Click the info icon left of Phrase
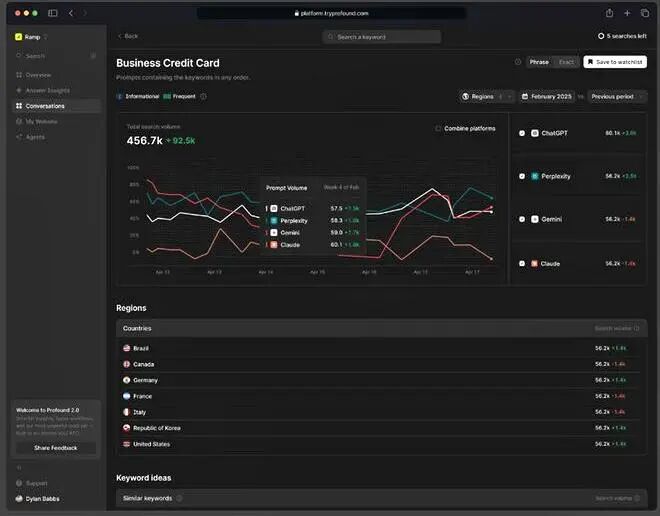Image resolution: width=660 pixels, height=516 pixels. coord(517,62)
